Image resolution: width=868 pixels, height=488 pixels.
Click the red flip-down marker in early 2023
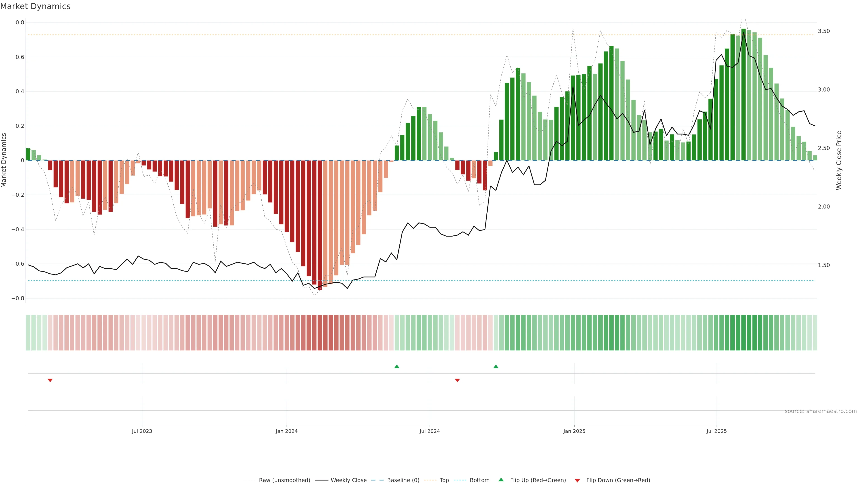click(x=50, y=380)
